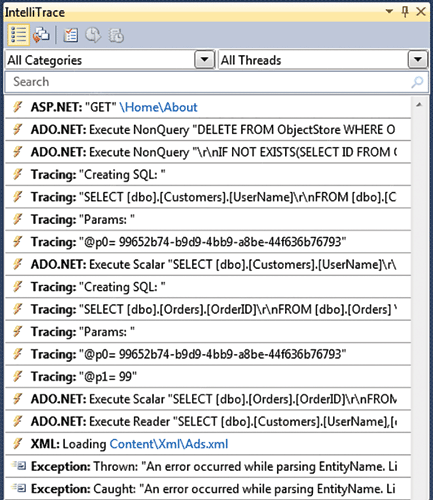Close the IntelliTrace panel
Viewport: 433px width, 500px height.
(x=421, y=12)
